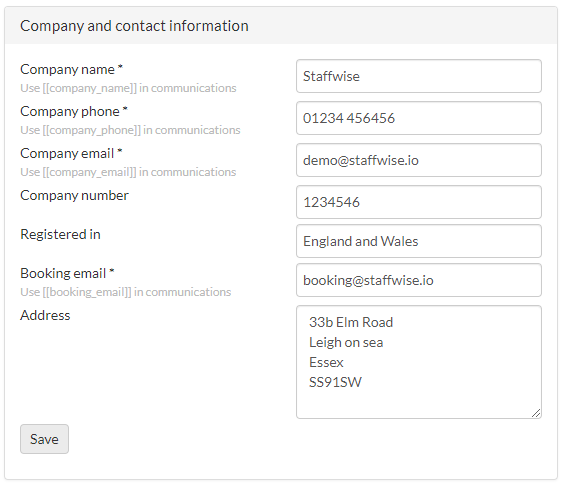The image size is (564, 483).
Task: Click the Address label text
Action: pos(45,315)
